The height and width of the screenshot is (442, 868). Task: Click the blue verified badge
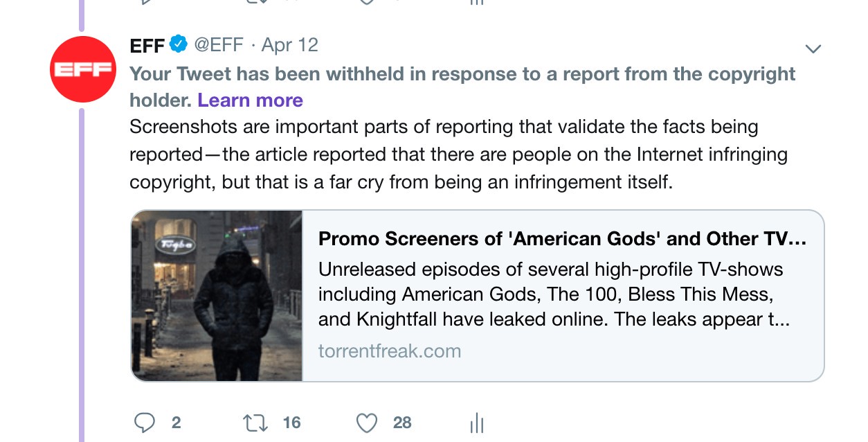tap(179, 45)
